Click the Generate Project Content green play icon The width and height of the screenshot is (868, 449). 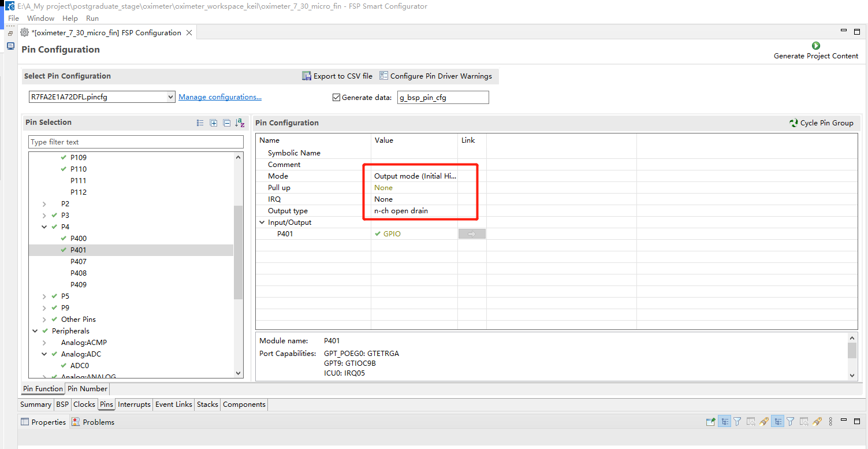(815, 46)
